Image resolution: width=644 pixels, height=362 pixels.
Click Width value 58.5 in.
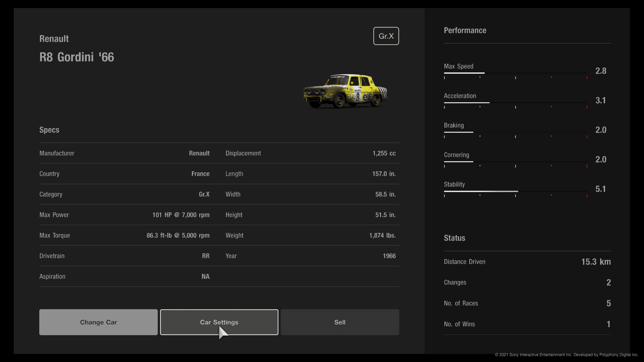[x=385, y=194]
